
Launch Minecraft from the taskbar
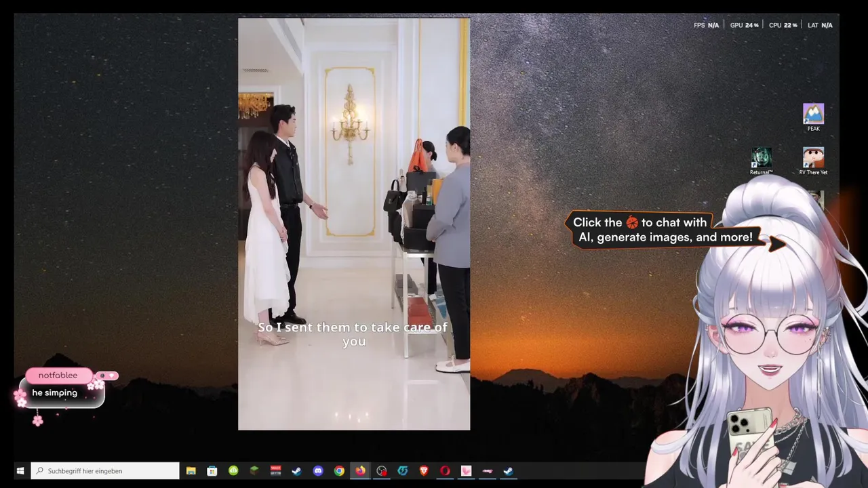coord(254,471)
